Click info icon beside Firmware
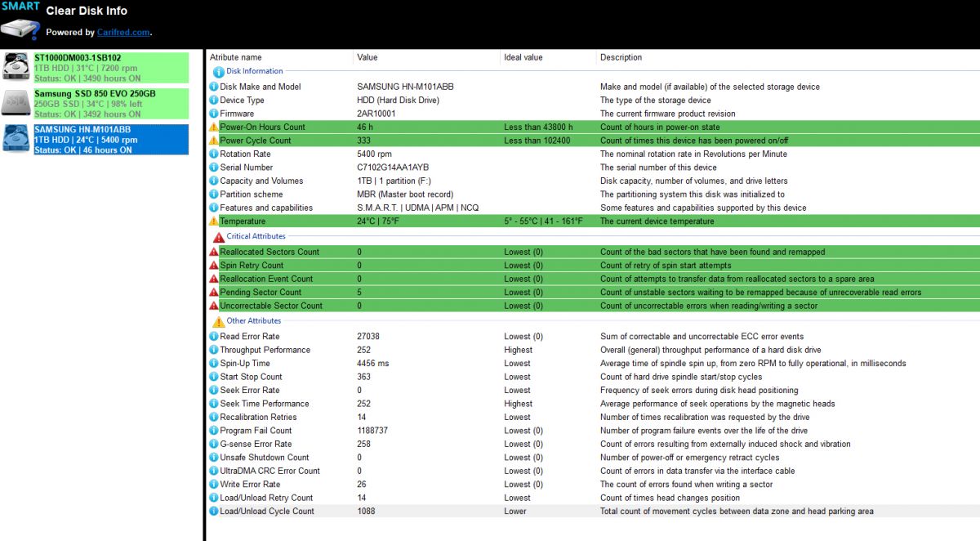The width and height of the screenshot is (980, 541). point(214,114)
